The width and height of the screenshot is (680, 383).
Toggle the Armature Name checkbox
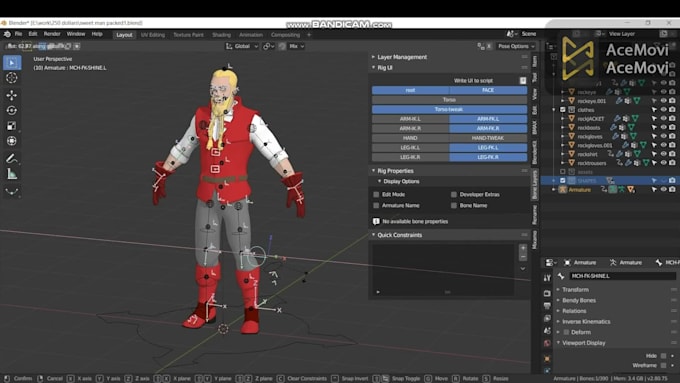coord(376,205)
